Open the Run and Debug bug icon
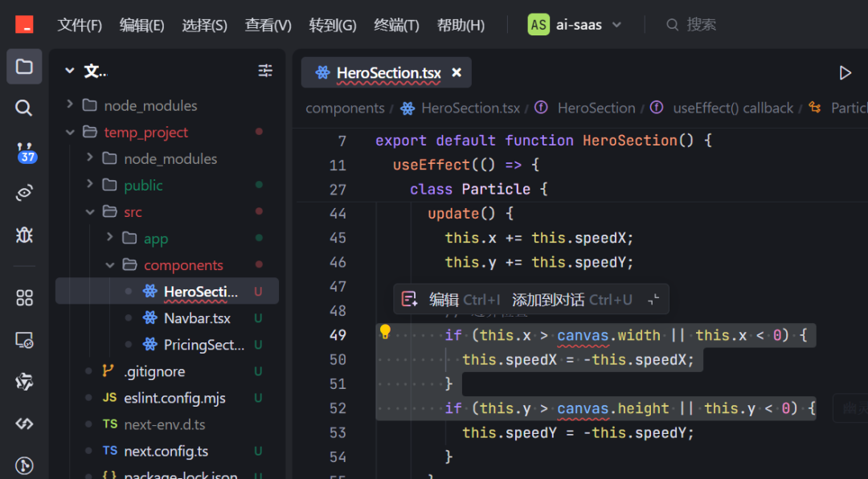The width and height of the screenshot is (868, 479). pos(24,235)
